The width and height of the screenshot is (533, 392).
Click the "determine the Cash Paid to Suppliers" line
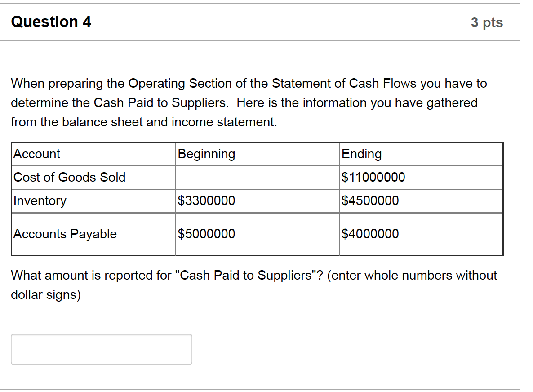(x=244, y=102)
